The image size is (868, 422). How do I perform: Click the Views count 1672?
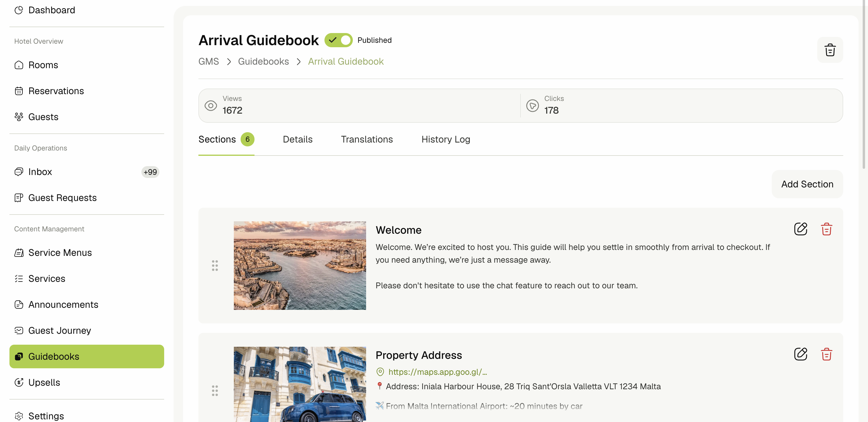232,110
